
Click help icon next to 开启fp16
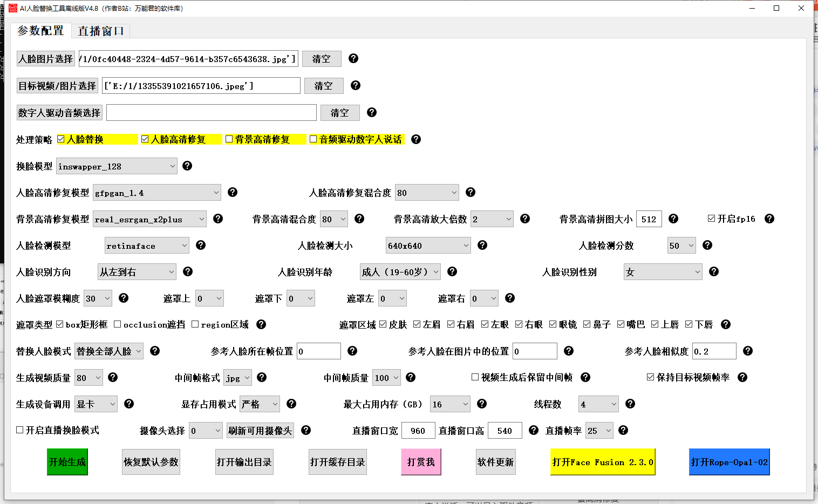coord(769,219)
